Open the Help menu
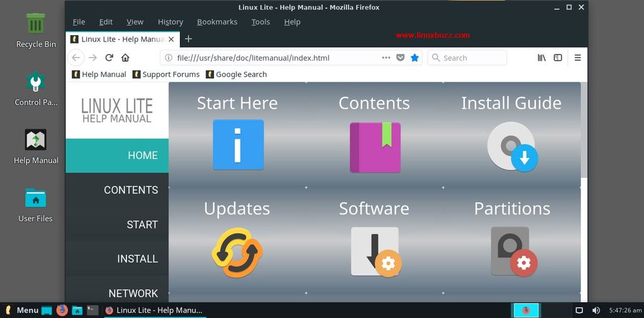 point(292,22)
